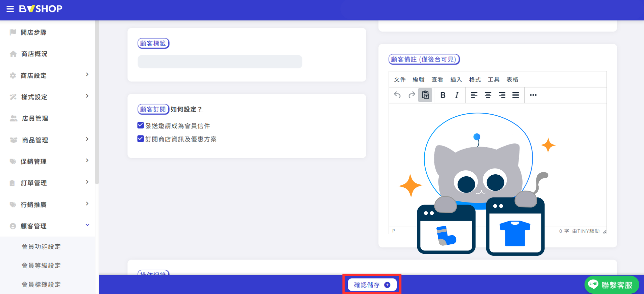Click the BVSHOP logo
The image size is (644, 294).
(41, 9)
